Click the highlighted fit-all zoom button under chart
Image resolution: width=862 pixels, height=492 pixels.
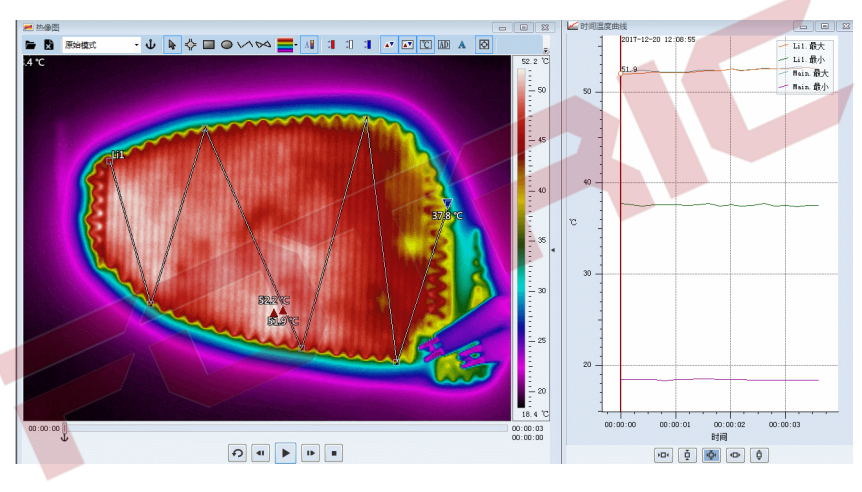tap(711, 455)
